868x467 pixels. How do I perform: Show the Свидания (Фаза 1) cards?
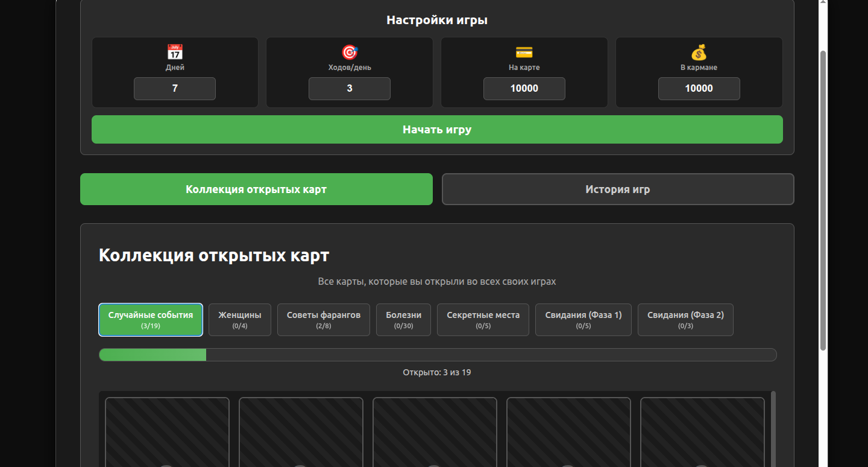pos(583,320)
